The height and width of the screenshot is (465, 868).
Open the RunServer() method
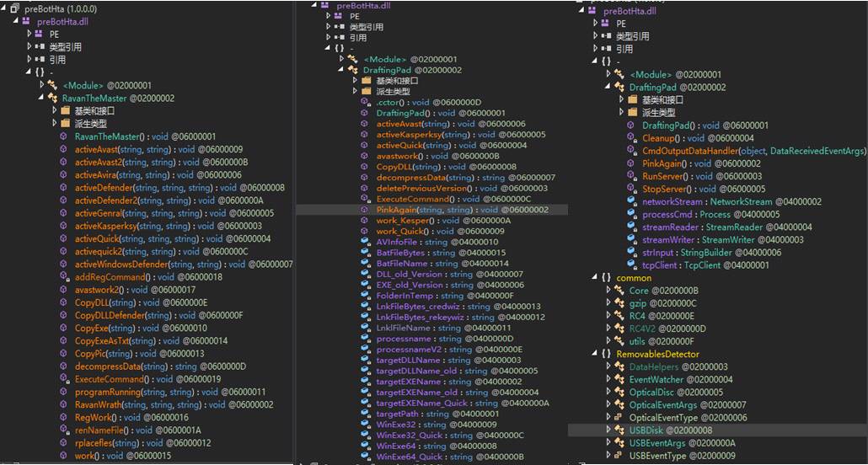coord(665,176)
